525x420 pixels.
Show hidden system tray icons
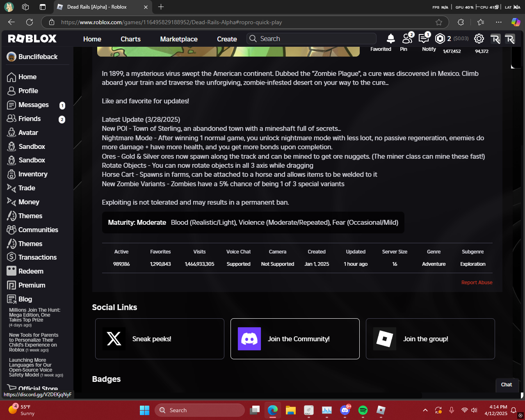tap(425, 410)
